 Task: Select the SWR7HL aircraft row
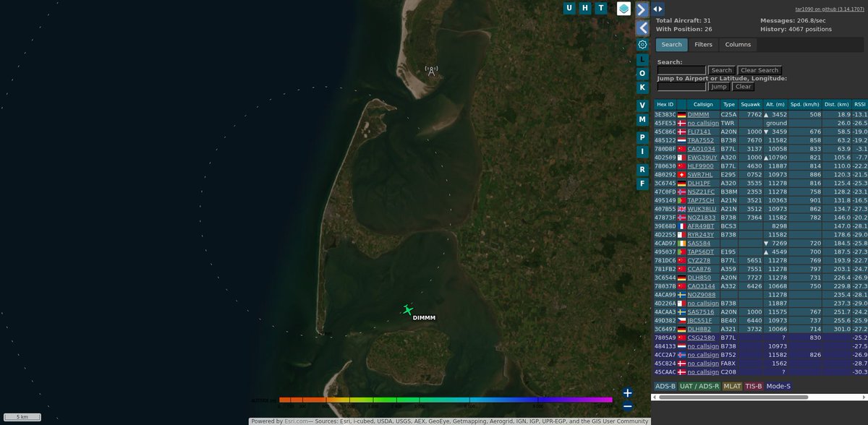[760, 175]
